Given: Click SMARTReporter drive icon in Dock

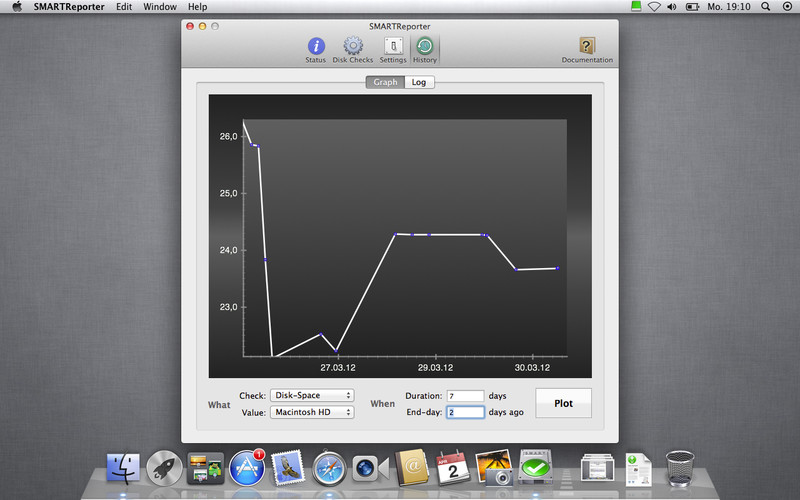Looking at the screenshot, I should pos(535,467).
